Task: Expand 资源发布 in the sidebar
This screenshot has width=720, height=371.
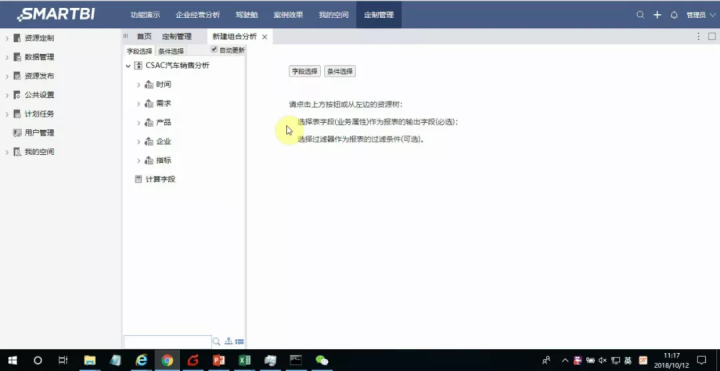Action: point(7,76)
